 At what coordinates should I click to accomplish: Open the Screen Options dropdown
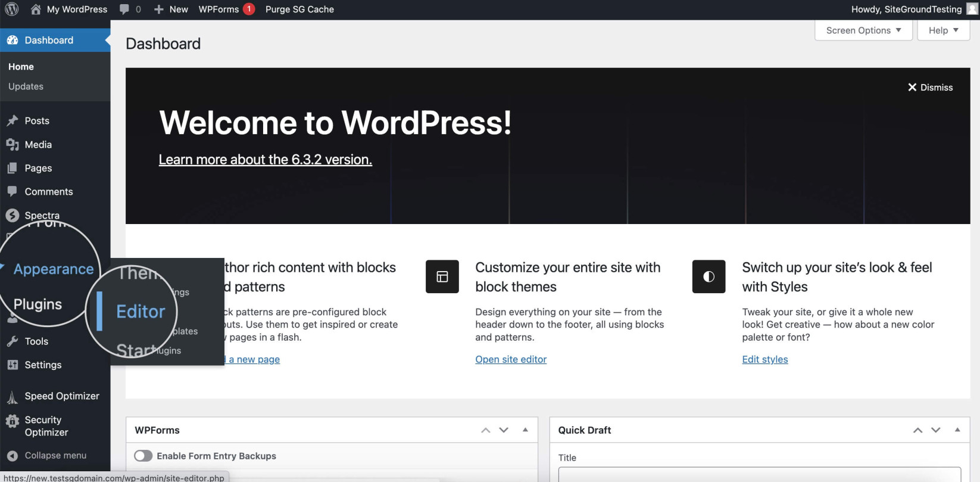[863, 30]
